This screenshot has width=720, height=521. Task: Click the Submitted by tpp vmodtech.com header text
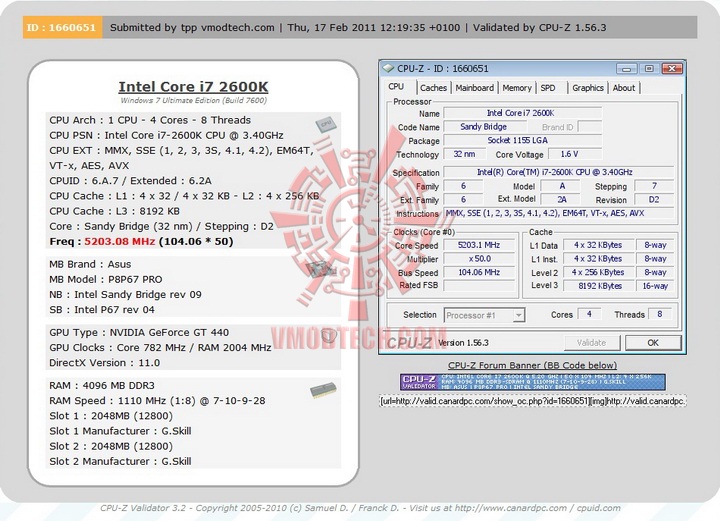(x=192, y=28)
